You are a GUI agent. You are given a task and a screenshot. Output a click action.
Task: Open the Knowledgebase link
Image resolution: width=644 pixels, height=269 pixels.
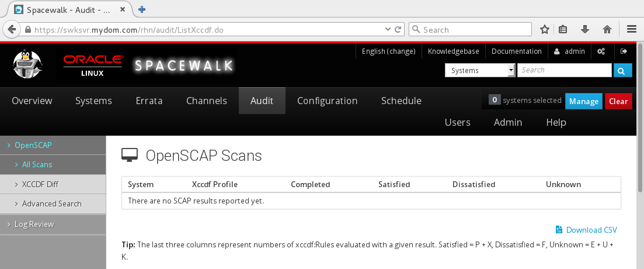click(454, 51)
